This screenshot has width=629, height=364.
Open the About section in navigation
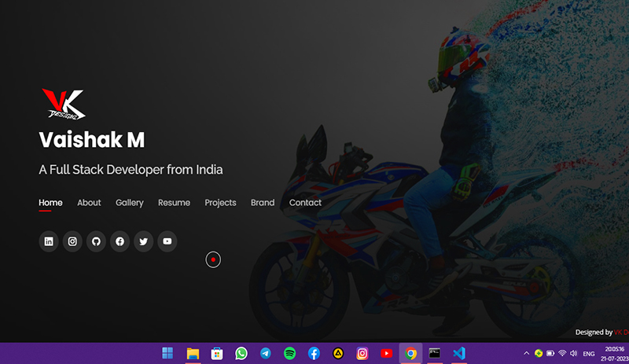[x=89, y=202]
